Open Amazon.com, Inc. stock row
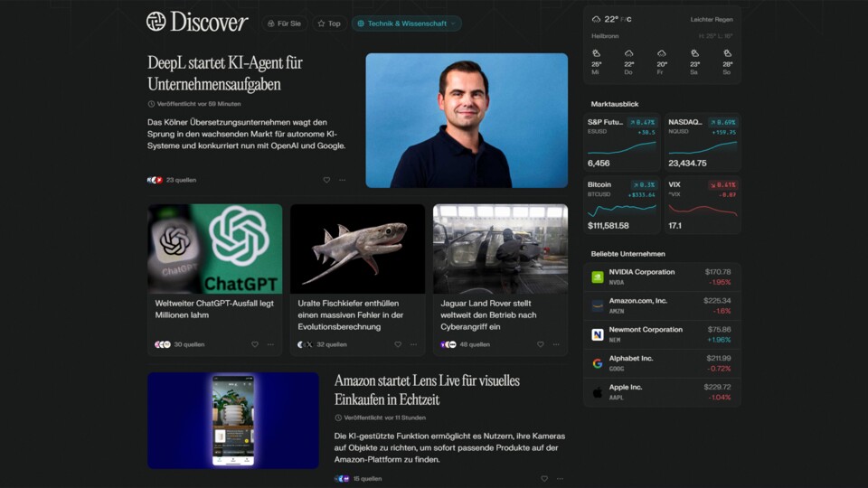The width and height of the screenshot is (868, 488). point(662,305)
